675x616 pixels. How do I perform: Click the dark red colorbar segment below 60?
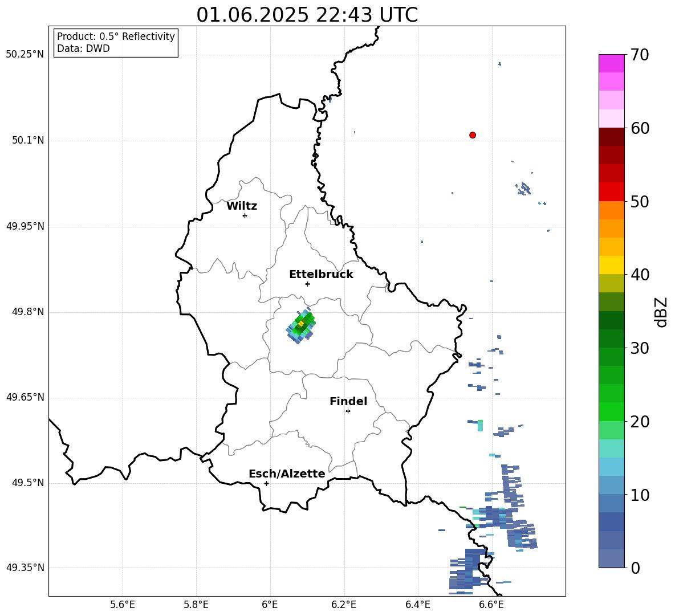coord(611,137)
